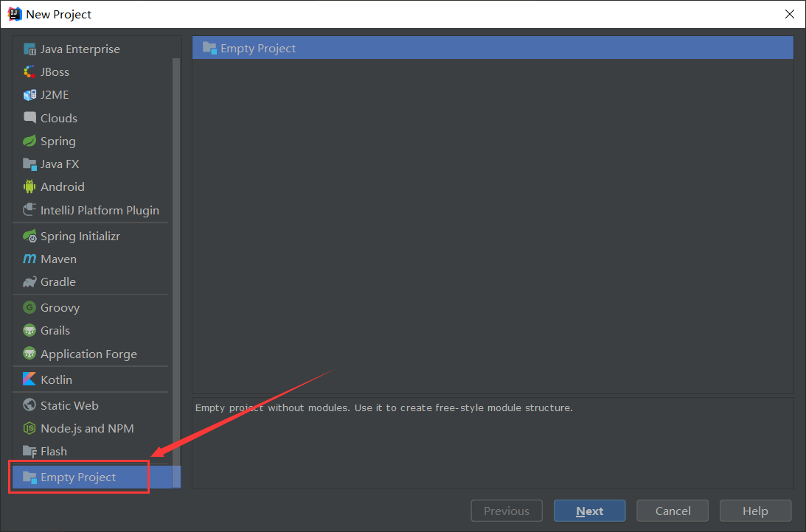Screen dimensions: 806x532
Task: Select Static Web project type
Action: [69, 406]
